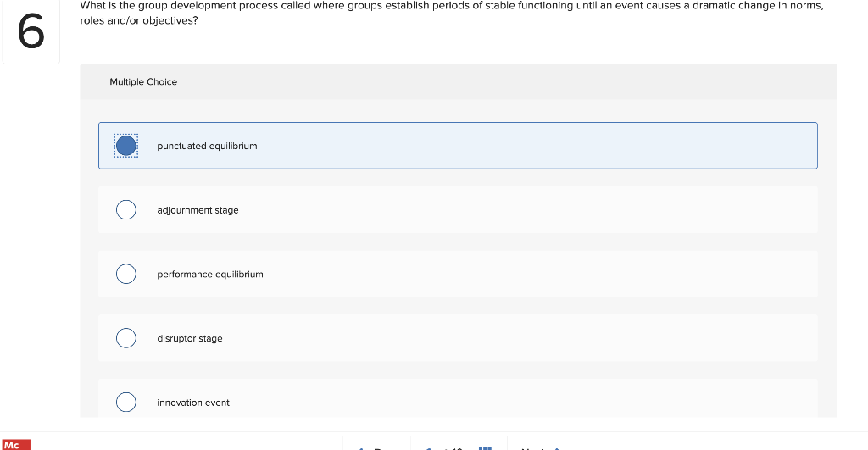
Task: Click the 'punctuated equilibrium' answer text
Action: [x=207, y=146]
